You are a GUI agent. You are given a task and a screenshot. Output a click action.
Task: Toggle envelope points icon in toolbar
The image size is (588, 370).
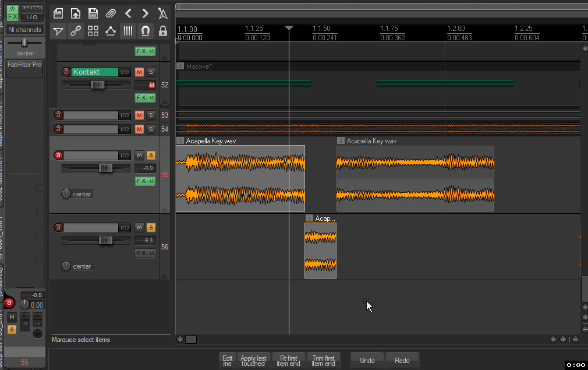(111, 31)
